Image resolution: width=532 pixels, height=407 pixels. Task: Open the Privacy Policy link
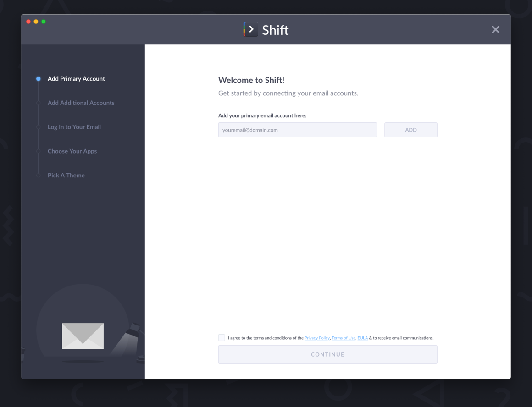tap(317, 338)
